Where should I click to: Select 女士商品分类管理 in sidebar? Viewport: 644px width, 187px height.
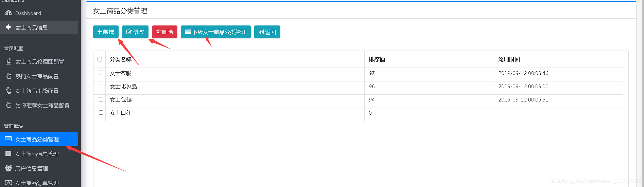point(39,139)
